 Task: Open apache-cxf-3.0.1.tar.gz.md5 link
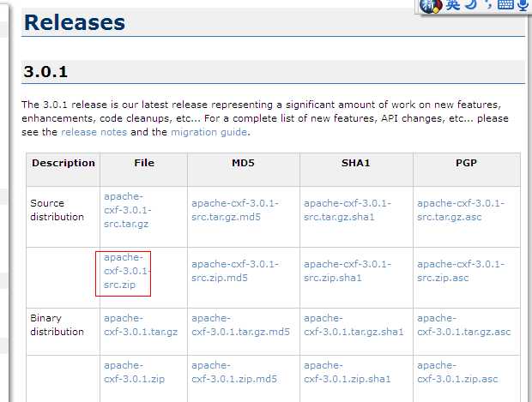coord(240,325)
